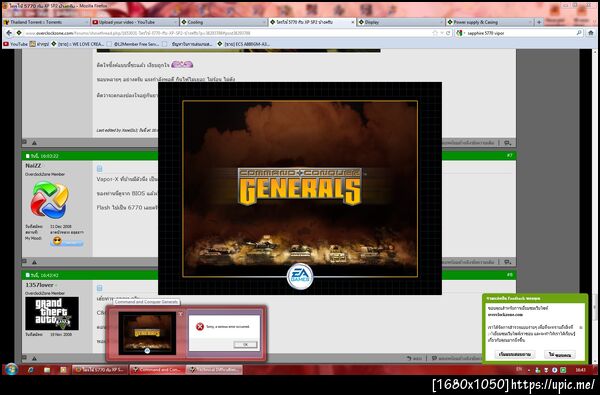
Task: Click the post icon at top of NaiZZ's message
Action: point(99,169)
